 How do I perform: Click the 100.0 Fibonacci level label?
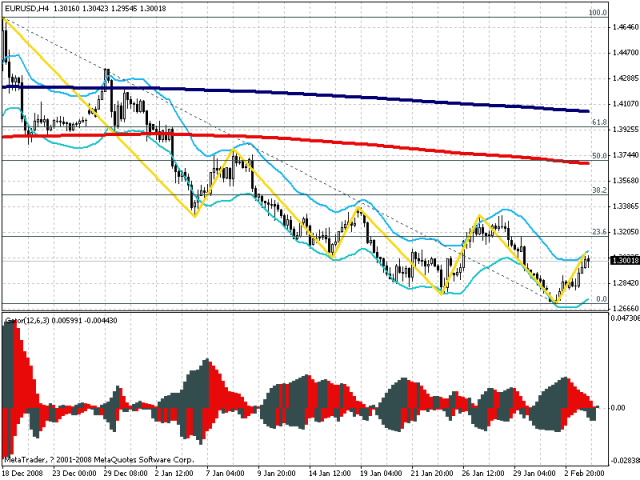pos(598,13)
